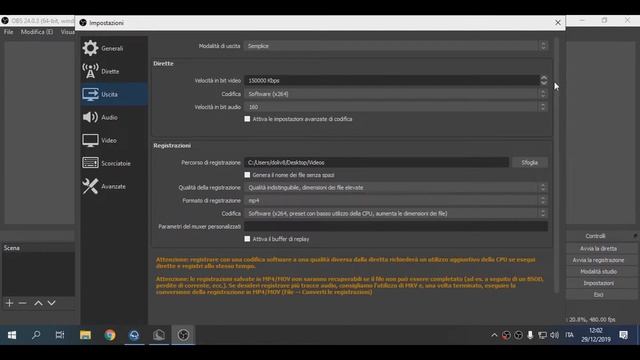Open the notification center icon
The height and width of the screenshot is (360, 640).
pos(624,335)
